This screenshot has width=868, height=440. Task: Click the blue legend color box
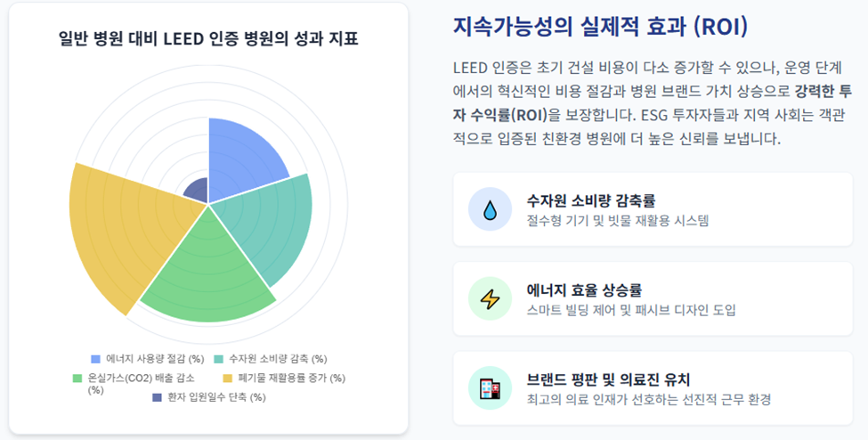pyautogui.click(x=96, y=359)
